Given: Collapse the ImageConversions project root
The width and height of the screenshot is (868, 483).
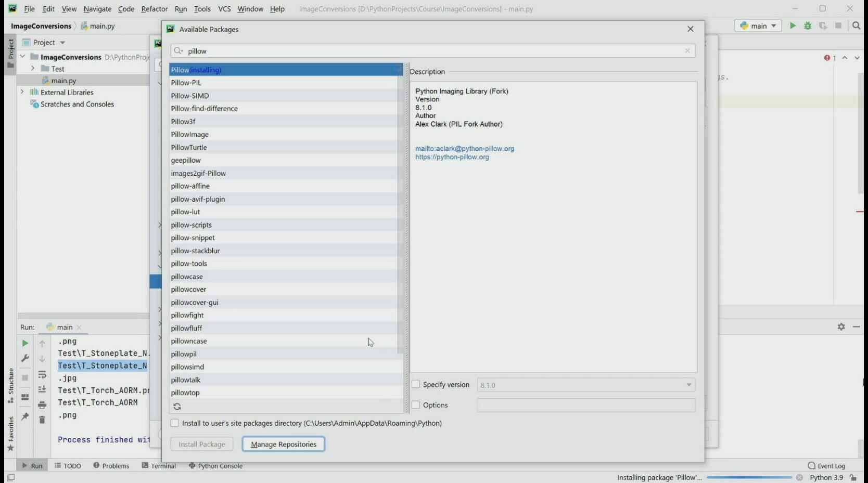Looking at the screenshot, I should pyautogui.click(x=22, y=56).
